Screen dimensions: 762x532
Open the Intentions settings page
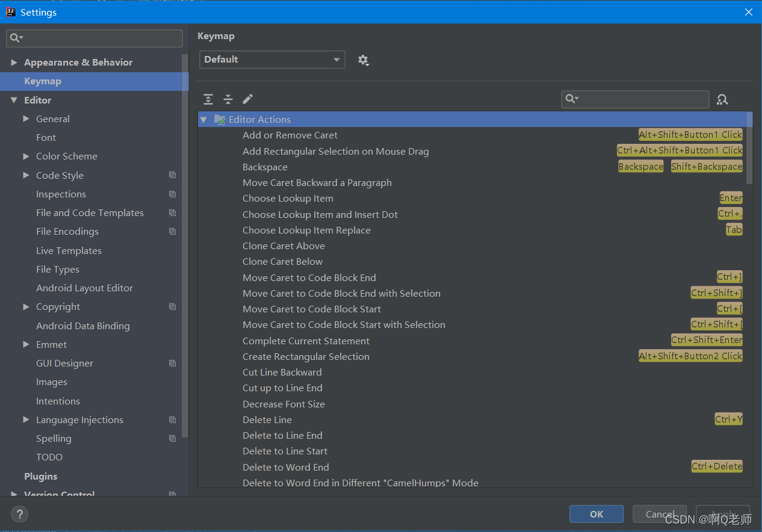(x=58, y=401)
